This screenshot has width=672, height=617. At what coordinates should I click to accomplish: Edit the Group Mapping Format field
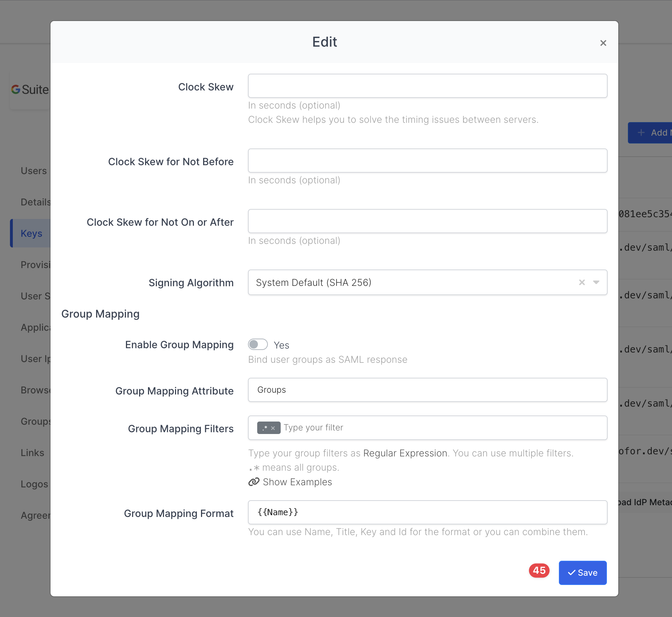click(x=427, y=512)
